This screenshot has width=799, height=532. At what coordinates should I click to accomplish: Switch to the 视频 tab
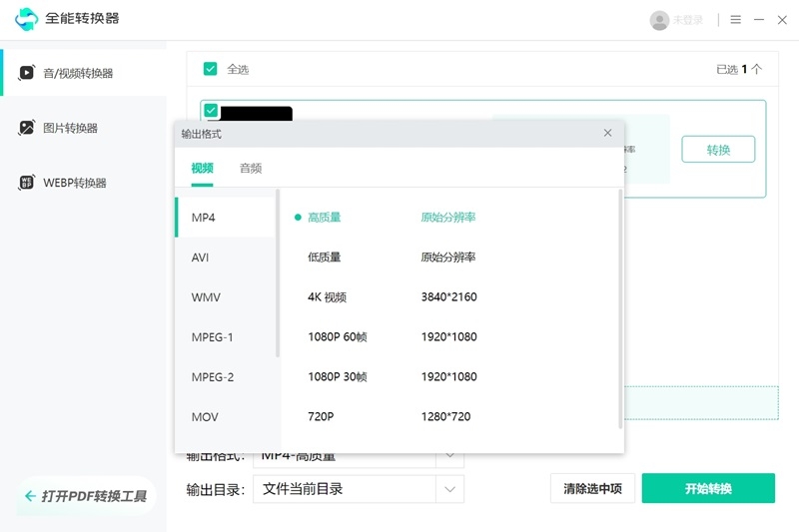click(202, 168)
